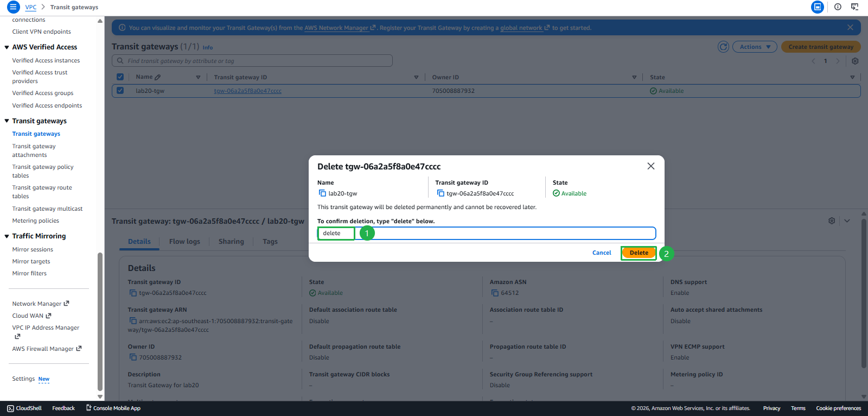This screenshot has height=416, width=868.
Task: Toggle the select-all checkbox in table header
Action: click(x=120, y=77)
